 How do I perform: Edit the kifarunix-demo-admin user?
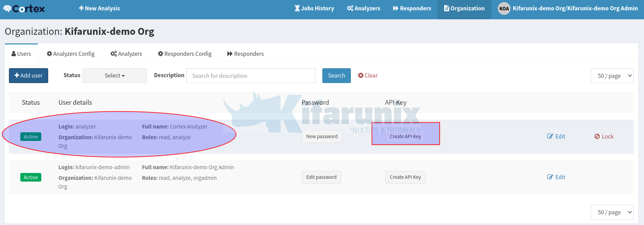(x=556, y=177)
